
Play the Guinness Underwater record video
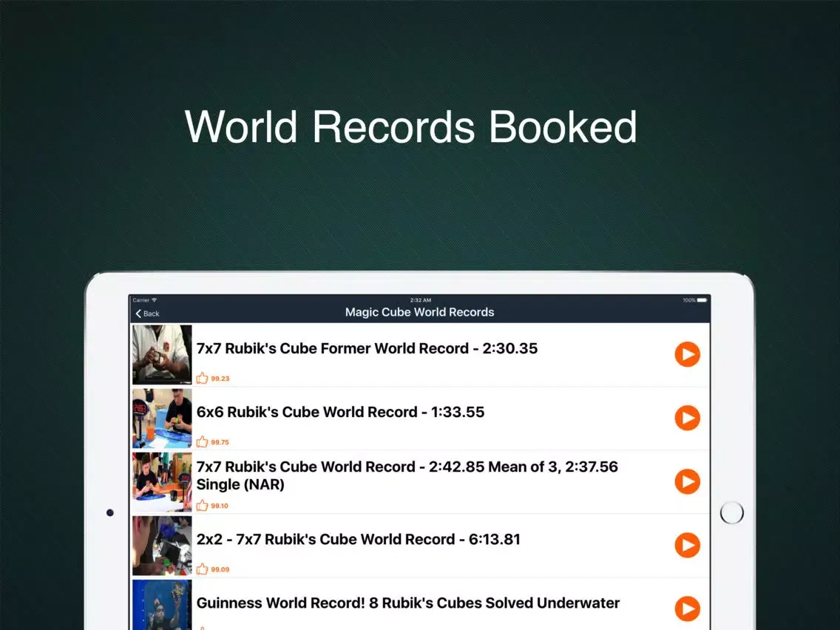[x=687, y=609]
